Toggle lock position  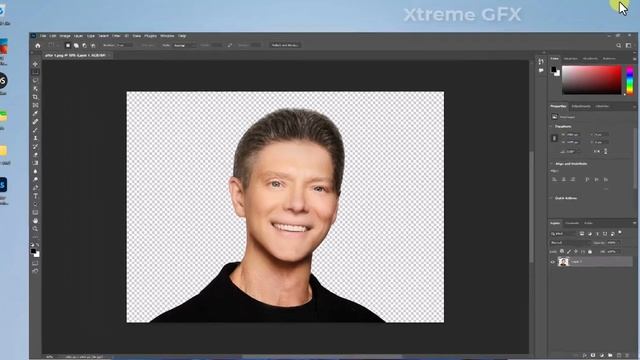click(x=576, y=251)
